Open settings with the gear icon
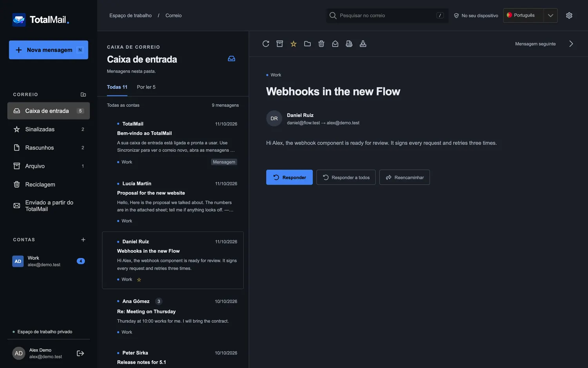The width and height of the screenshot is (588, 368). point(569,16)
